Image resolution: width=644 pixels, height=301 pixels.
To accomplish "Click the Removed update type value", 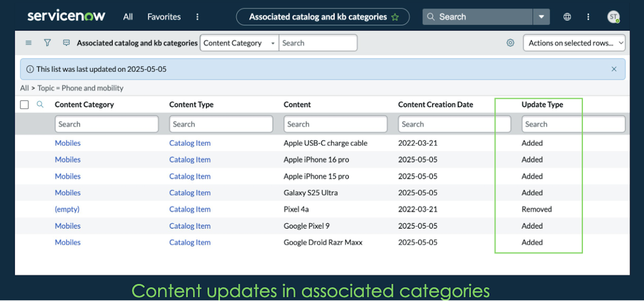I will (x=536, y=209).
